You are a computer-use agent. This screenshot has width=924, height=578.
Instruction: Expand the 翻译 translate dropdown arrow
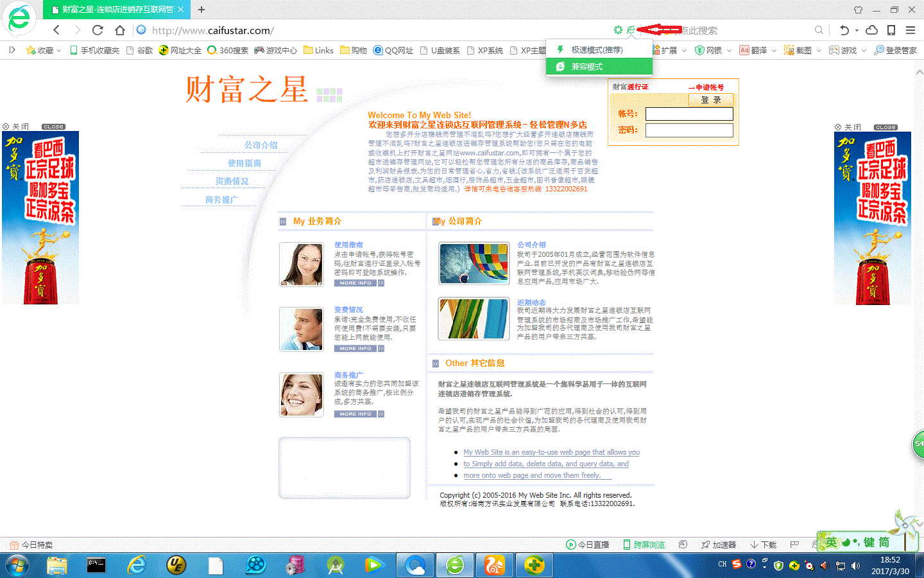774,51
